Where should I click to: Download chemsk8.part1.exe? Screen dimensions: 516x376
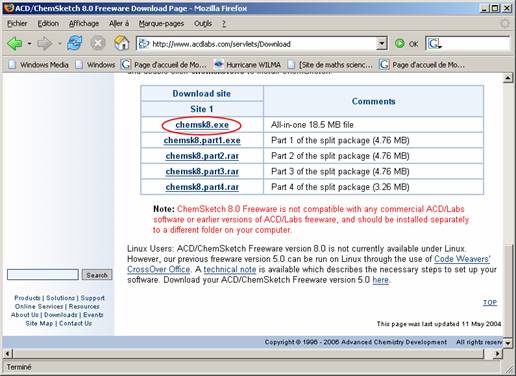coord(202,140)
